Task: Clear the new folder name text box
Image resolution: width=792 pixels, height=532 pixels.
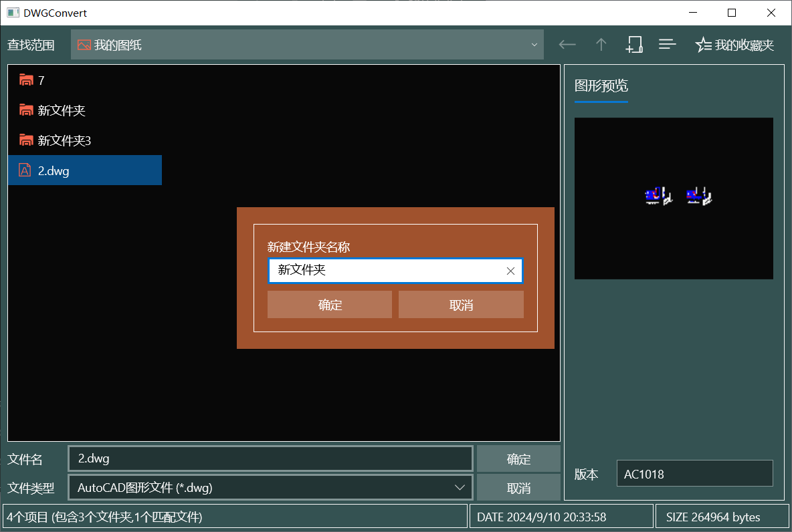Action: point(510,271)
